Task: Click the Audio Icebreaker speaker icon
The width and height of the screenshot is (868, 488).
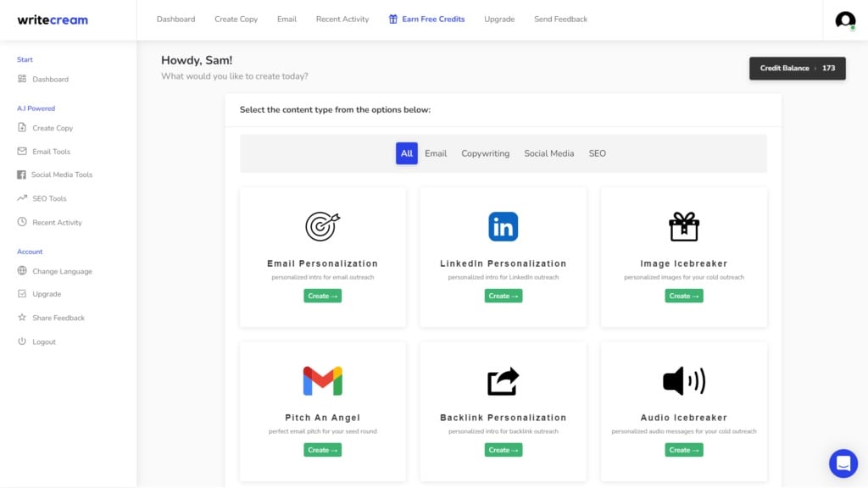Action: tap(683, 381)
